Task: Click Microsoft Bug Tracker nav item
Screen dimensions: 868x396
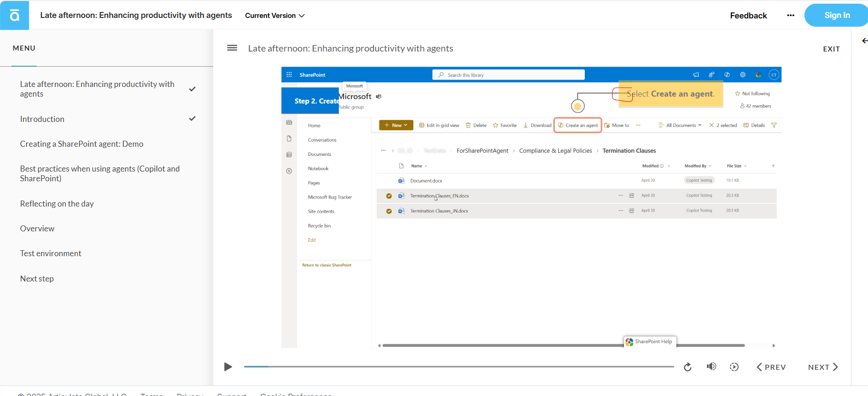Action: 330,197
